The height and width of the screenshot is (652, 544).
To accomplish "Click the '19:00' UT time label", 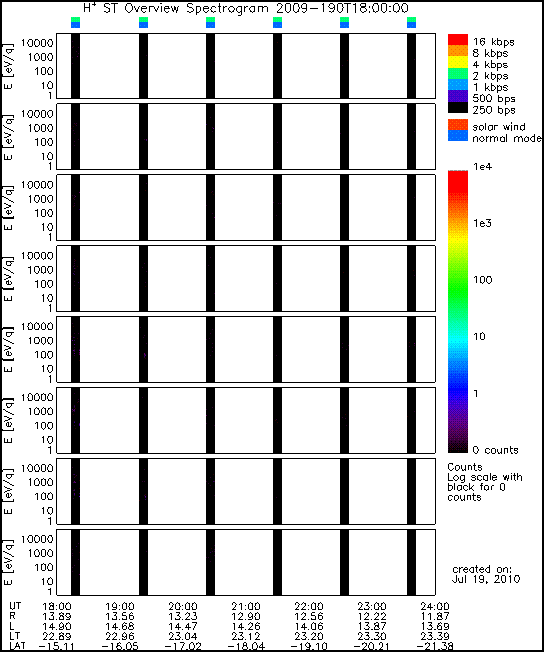I will coord(120,607).
